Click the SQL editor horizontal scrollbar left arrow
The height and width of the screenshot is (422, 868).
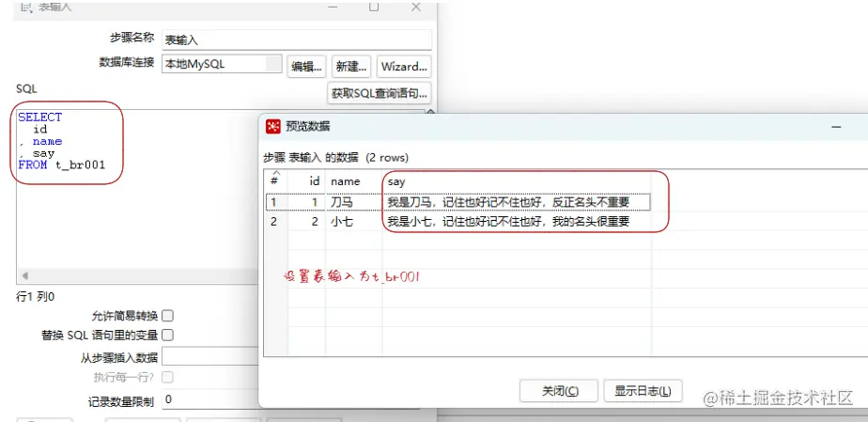click(23, 275)
